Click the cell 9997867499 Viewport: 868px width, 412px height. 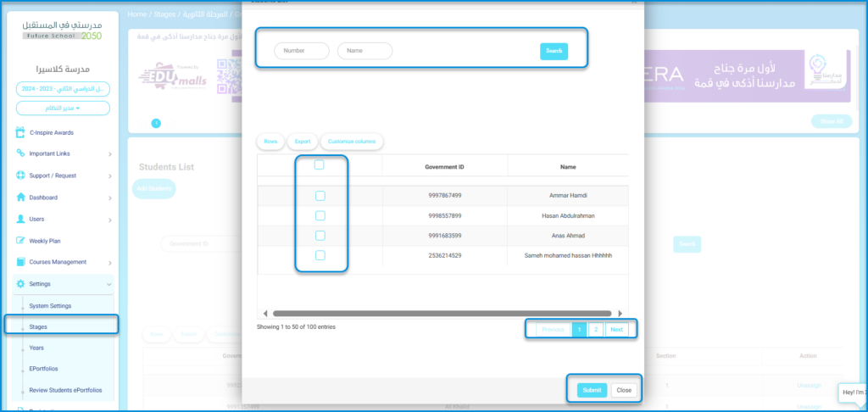point(444,196)
